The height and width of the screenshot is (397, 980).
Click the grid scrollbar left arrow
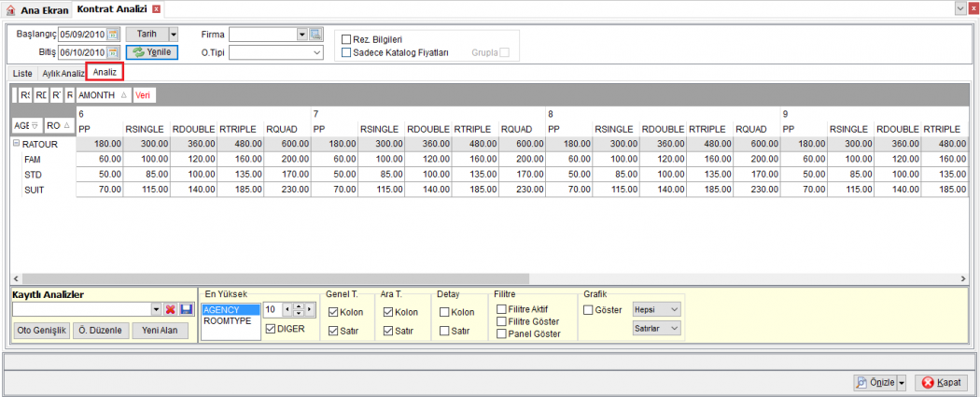point(16,278)
